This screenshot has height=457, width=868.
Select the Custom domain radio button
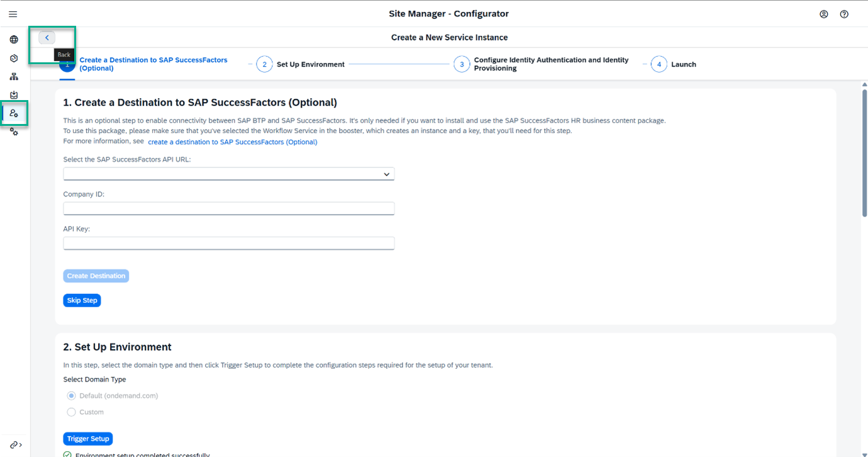pyautogui.click(x=71, y=412)
